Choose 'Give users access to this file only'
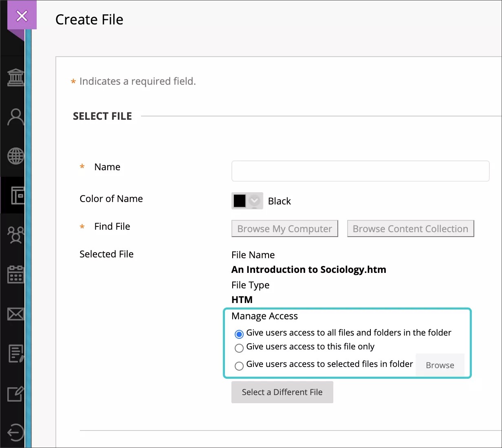This screenshot has width=502, height=448. tap(239, 348)
